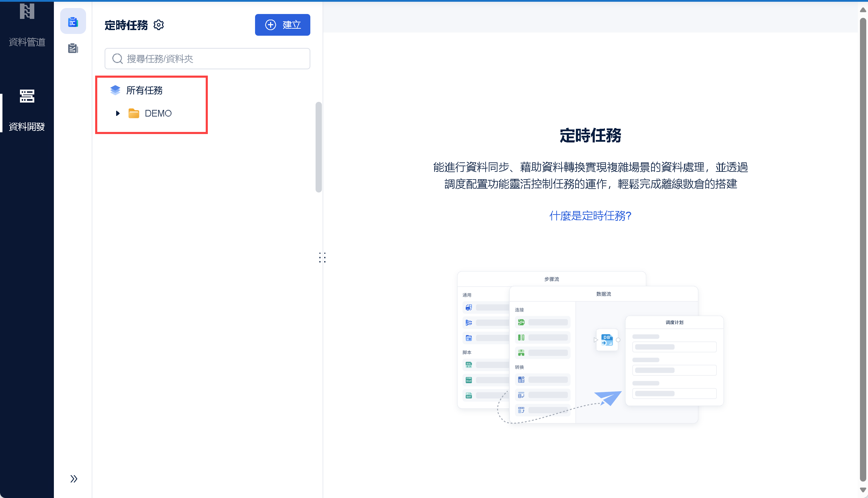This screenshot has width=868, height=498.
Task: Open the second clipboard list icon
Action: click(73, 48)
